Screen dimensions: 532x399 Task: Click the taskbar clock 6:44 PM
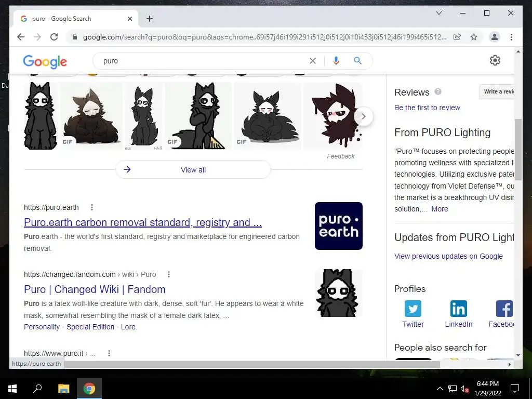pos(487,389)
